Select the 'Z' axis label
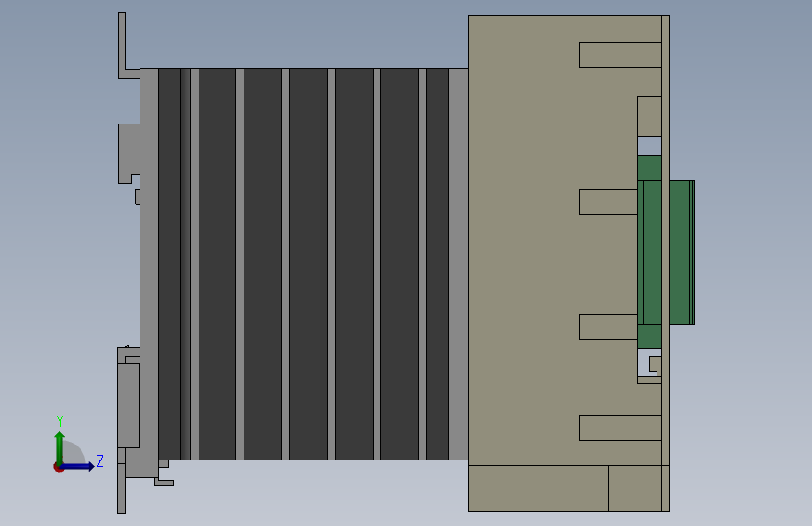 (x=100, y=460)
